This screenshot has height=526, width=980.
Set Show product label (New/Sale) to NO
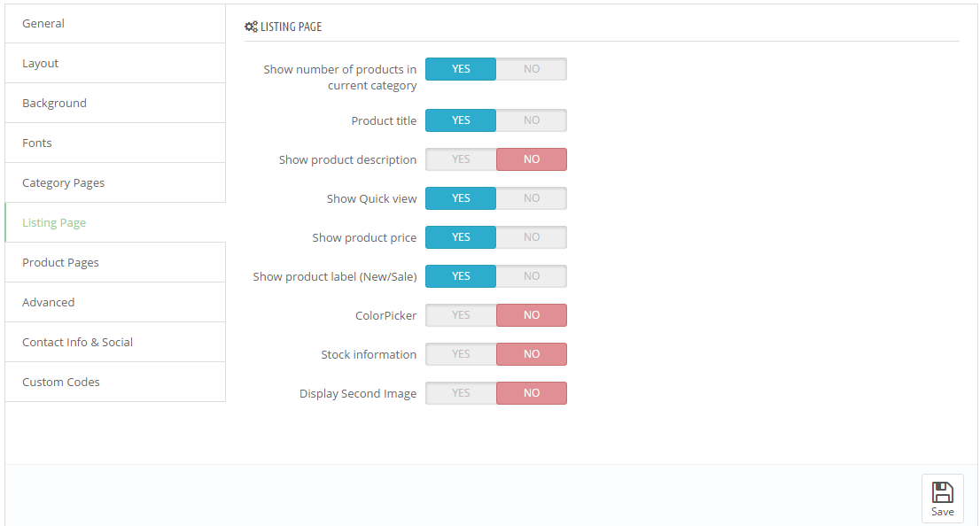532,276
